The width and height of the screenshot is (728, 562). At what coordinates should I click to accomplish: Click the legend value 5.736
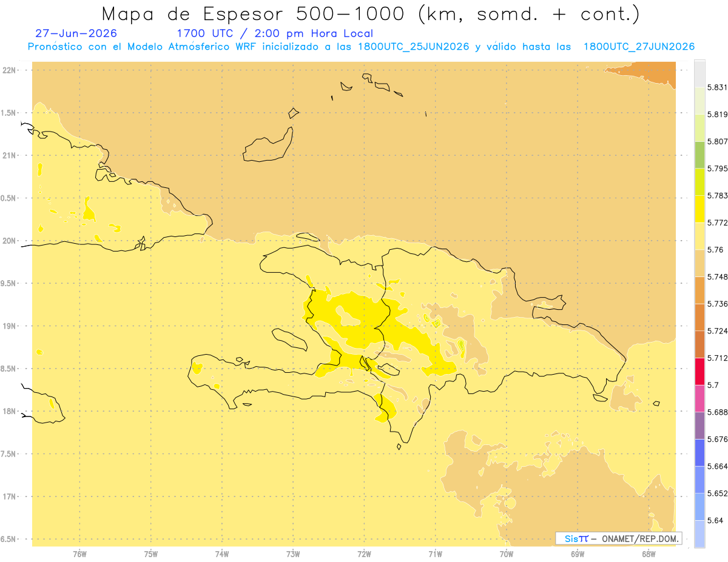pyautogui.click(x=718, y=304)
